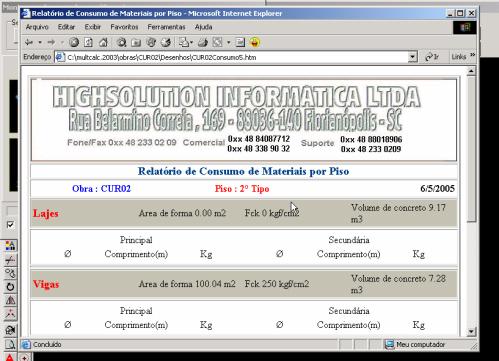Click the red 'Vigas' section label

pyautogui.click(x=46, y=284)
